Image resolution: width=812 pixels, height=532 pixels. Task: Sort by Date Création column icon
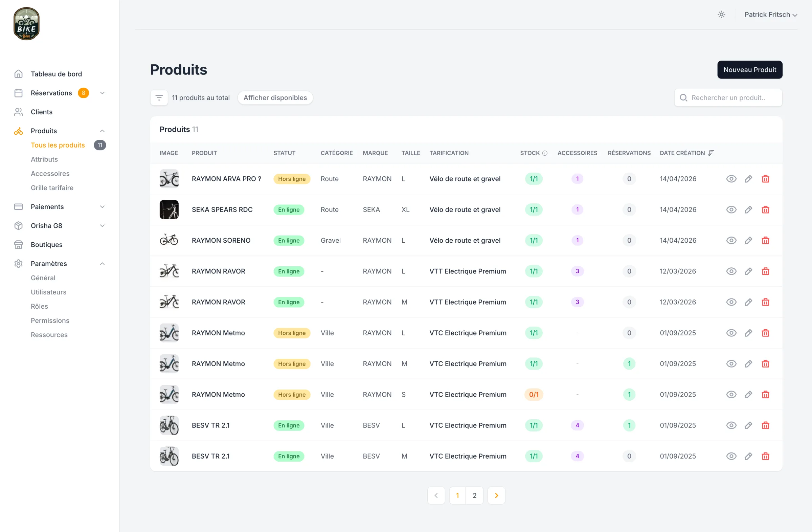coord(711,153)
